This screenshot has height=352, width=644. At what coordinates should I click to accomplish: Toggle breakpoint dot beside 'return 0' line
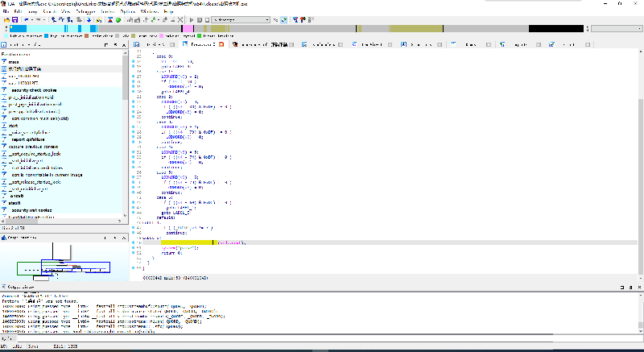click(x=134, y=252)
